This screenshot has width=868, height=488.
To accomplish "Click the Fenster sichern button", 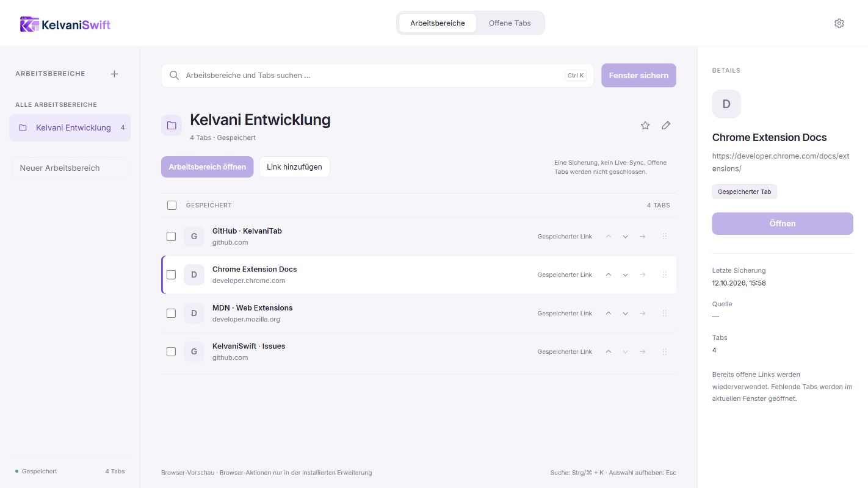I will 638,76.
